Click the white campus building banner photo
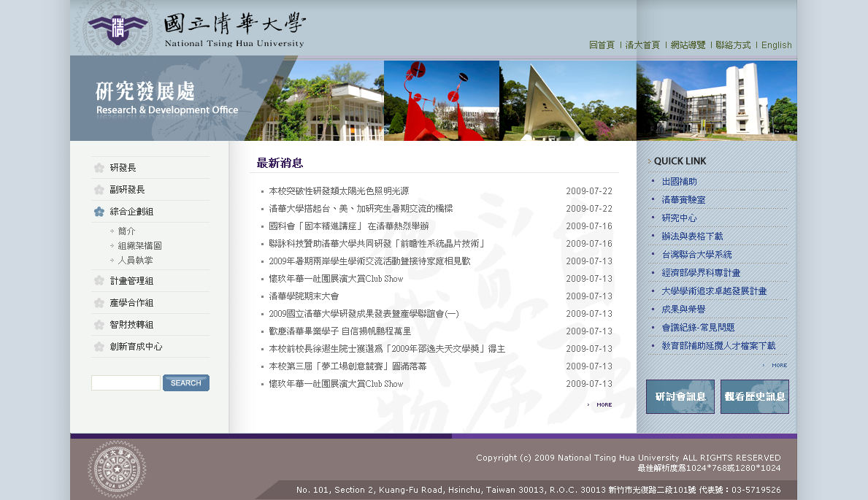 click(x=717, y=100)
